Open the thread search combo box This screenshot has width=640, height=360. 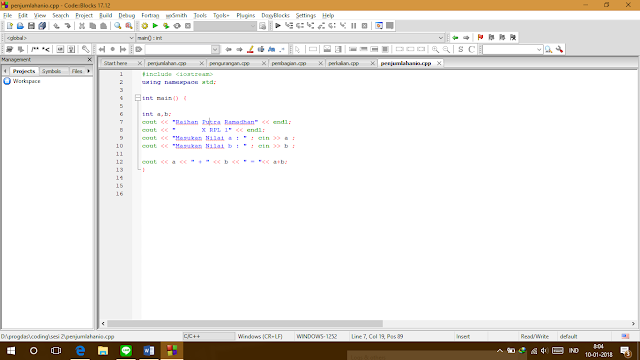(x=513, y=49)
